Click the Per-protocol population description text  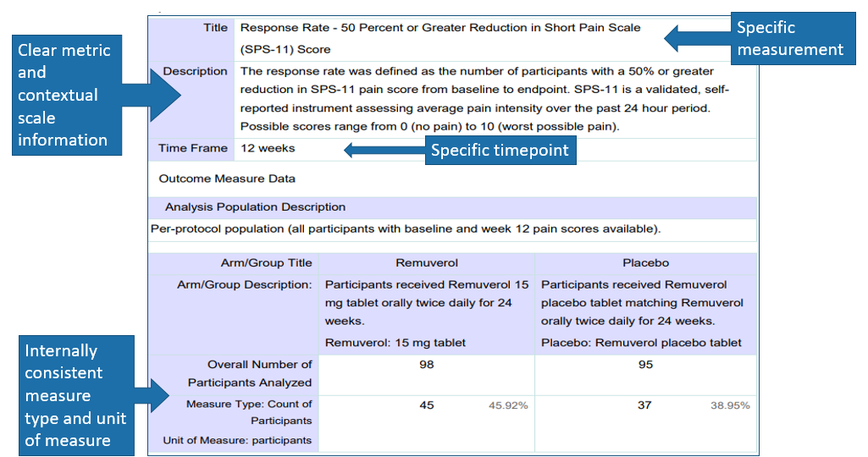tap(405, 228)
